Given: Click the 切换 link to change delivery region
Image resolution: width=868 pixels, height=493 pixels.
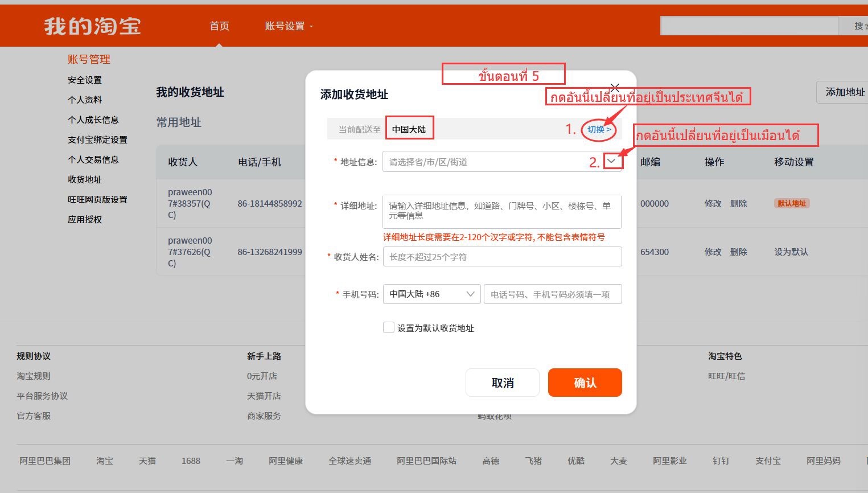Looking at the screenshot, I should [599, 129].
